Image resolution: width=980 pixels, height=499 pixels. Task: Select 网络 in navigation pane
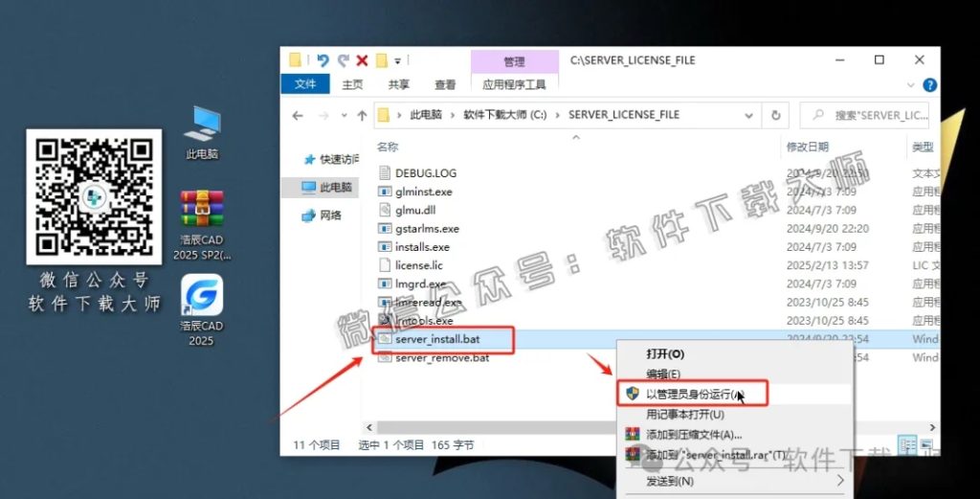coord(323,215)
